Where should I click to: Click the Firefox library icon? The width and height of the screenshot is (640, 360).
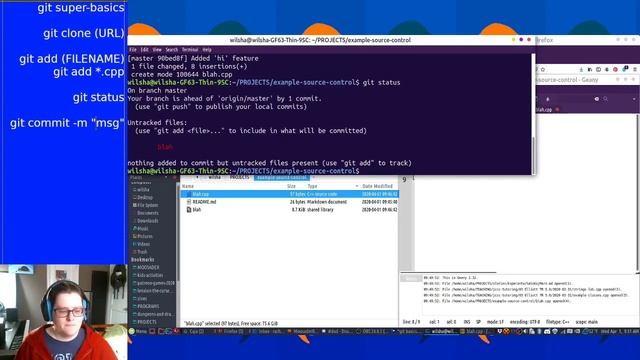(590, 70)
